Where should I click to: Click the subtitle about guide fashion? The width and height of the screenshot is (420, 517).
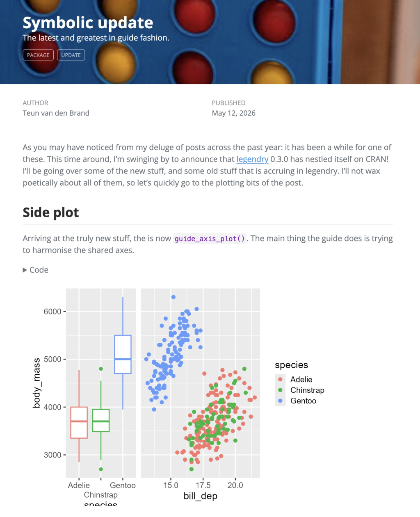click(96, 38)
